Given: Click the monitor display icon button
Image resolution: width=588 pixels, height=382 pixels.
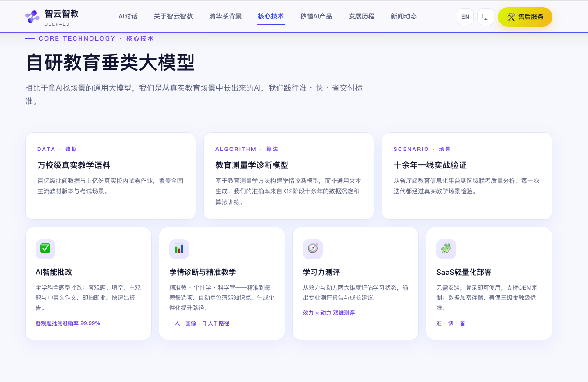Looking at the screenshot, I should pyautogui.click(x=486, y=17).
